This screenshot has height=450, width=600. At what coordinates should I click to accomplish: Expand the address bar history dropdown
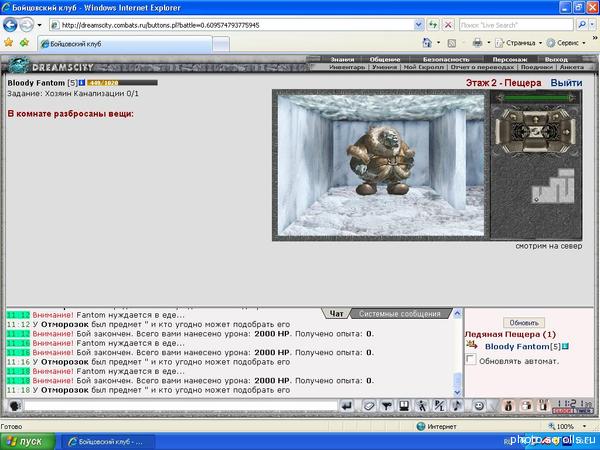[419, 25]
